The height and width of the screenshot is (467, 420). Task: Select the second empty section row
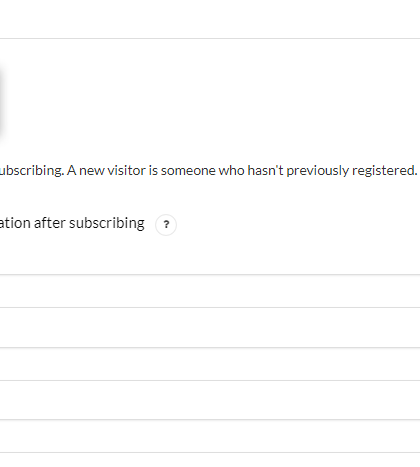[210, 327]
